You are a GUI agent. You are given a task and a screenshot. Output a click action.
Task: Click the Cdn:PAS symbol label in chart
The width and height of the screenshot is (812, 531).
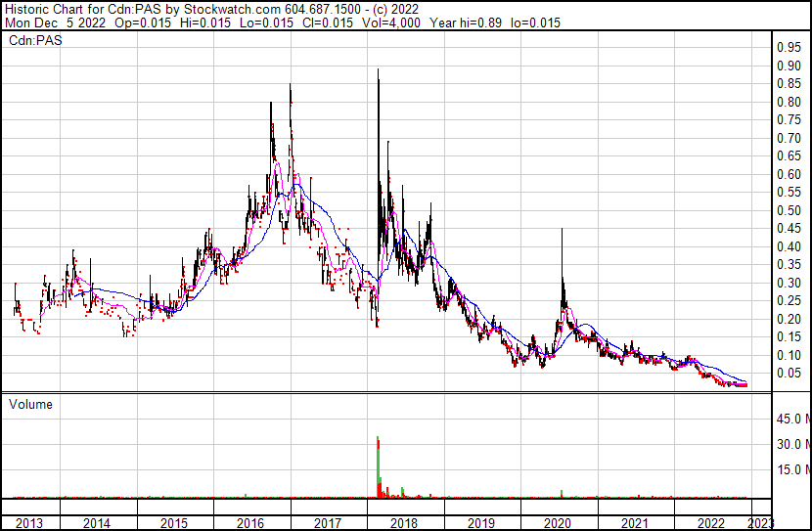tap(30, 41)
